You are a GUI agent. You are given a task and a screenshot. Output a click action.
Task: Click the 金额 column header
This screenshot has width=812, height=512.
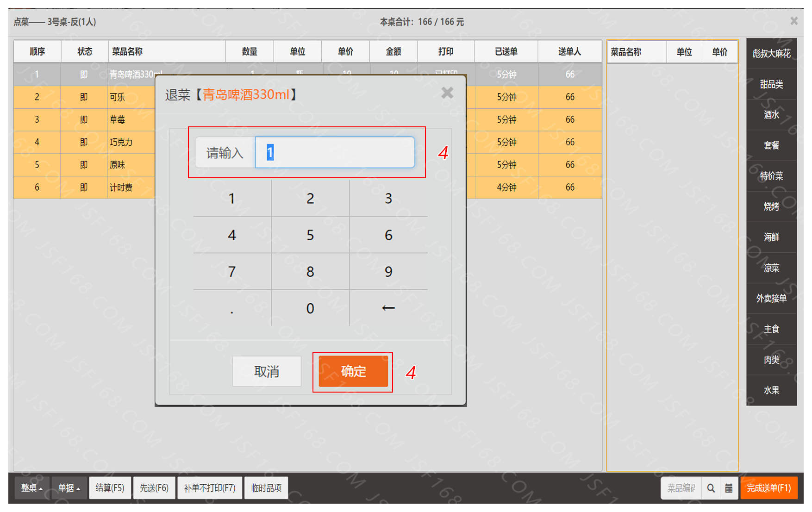(394, 51)
